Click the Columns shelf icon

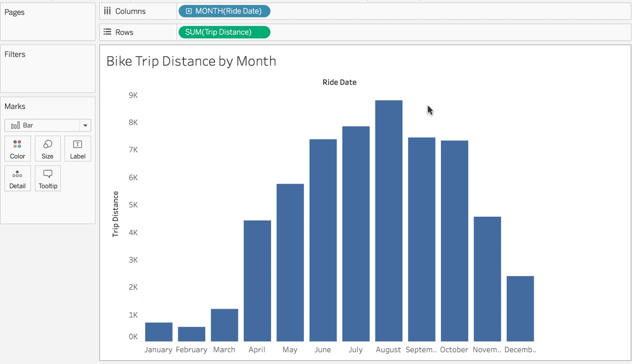(x=108, y=11)
